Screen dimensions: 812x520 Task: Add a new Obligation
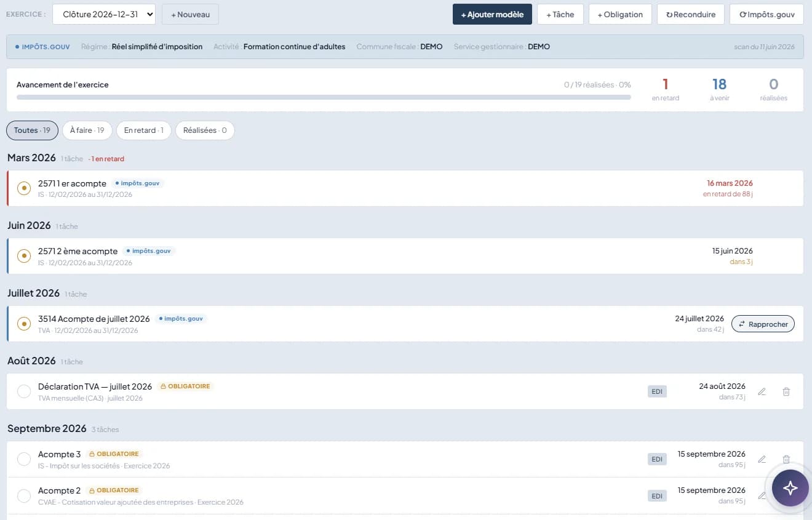pos(620,14)
